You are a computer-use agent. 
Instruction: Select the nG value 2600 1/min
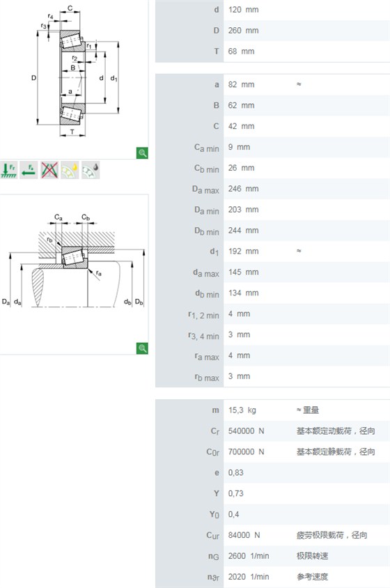[249, 556]
